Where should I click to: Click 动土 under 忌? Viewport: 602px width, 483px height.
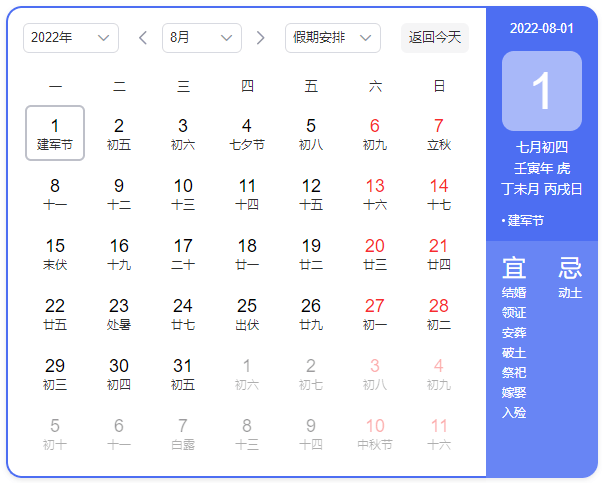tap(570, 293)
